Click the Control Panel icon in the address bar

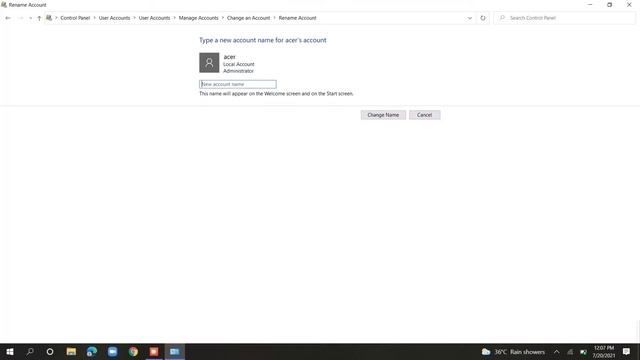[49, 18]
